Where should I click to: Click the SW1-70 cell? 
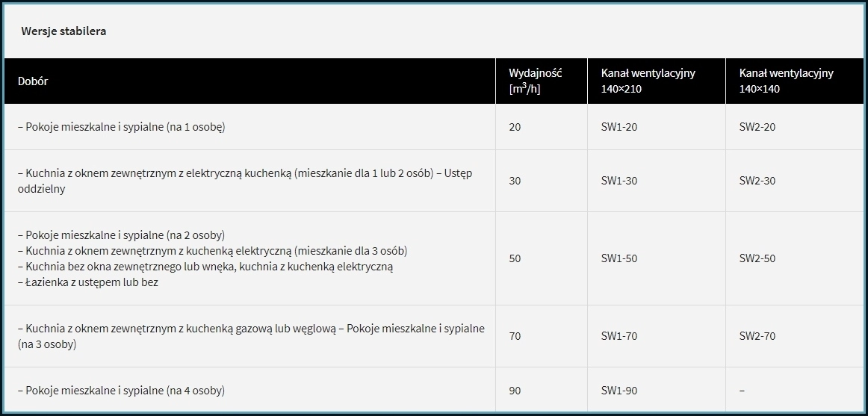619,336
